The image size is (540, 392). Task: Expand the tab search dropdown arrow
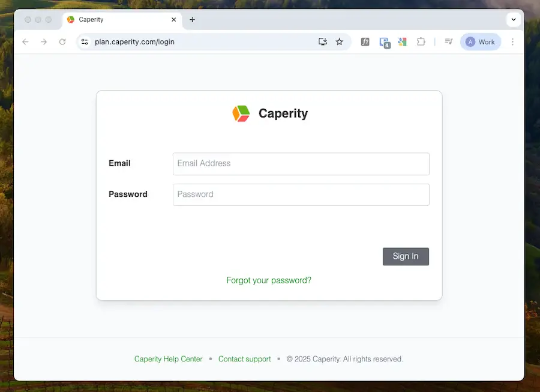click(514, 19)
